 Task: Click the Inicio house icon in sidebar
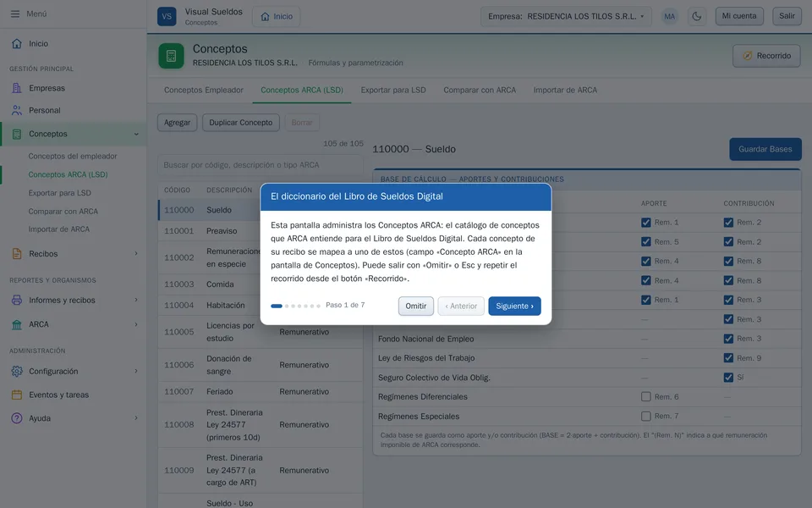17,43
